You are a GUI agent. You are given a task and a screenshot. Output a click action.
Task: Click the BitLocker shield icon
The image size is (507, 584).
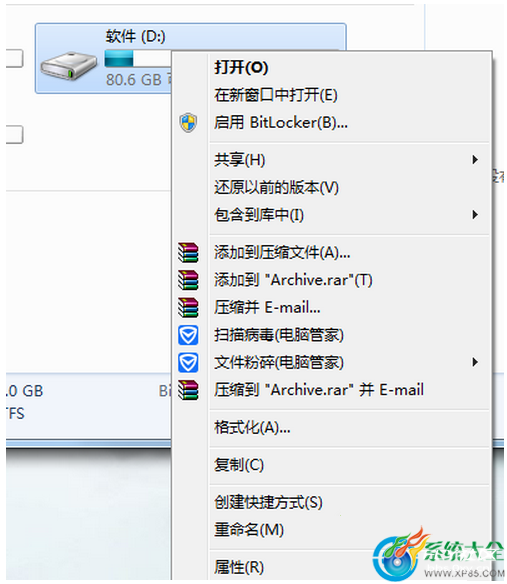point(188,123)
